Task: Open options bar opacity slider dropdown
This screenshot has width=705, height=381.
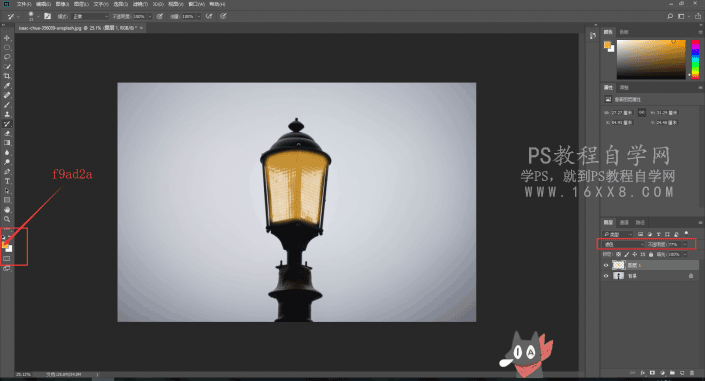Action: click(x=150, y=16)
